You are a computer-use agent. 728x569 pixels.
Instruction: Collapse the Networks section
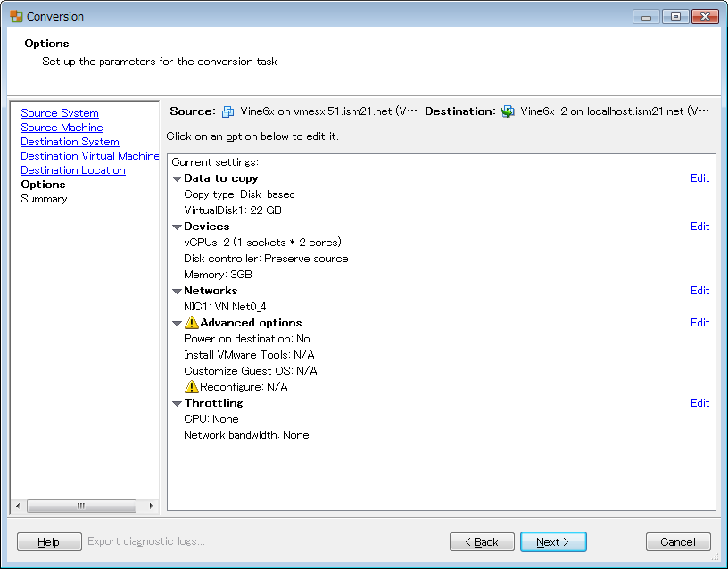(177, 292)
